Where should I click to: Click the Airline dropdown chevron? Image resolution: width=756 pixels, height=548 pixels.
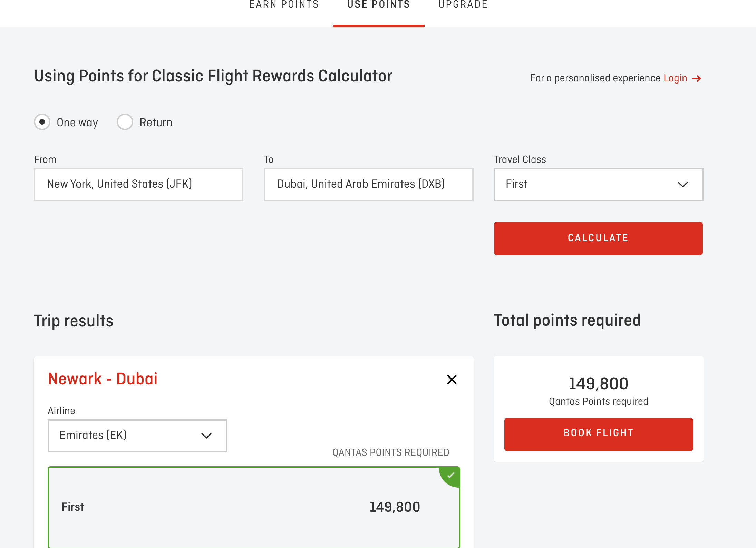click(x=206, y=436)
